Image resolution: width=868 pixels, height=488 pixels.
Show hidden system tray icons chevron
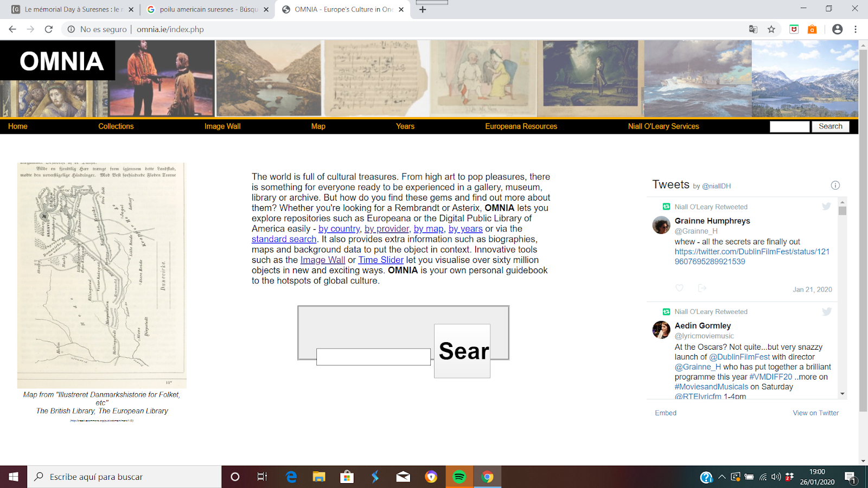(722, 477)
